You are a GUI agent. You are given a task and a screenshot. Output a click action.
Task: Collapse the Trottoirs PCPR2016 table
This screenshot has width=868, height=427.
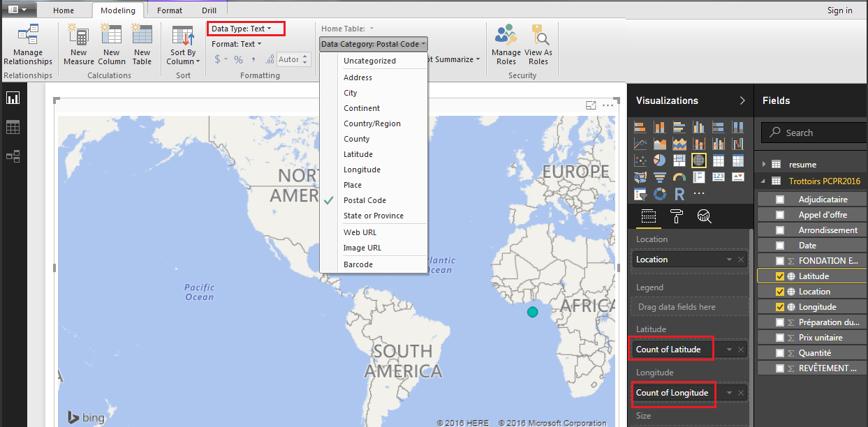coord(764,181)
